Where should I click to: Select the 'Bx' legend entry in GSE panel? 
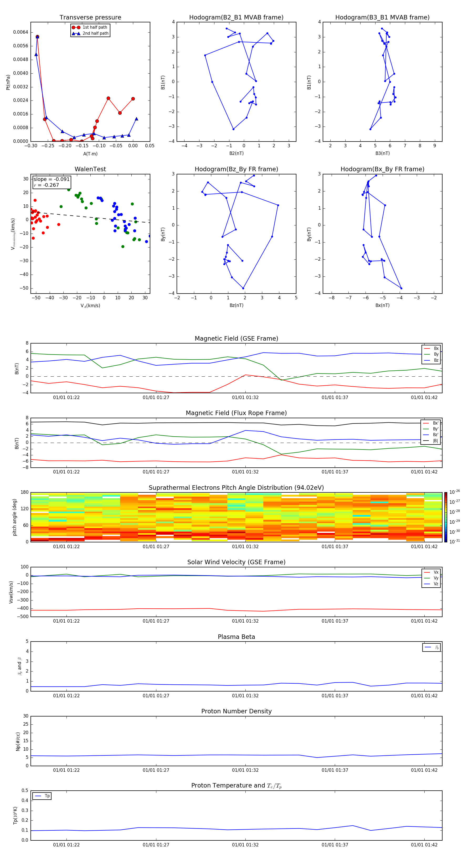(431, 349)
